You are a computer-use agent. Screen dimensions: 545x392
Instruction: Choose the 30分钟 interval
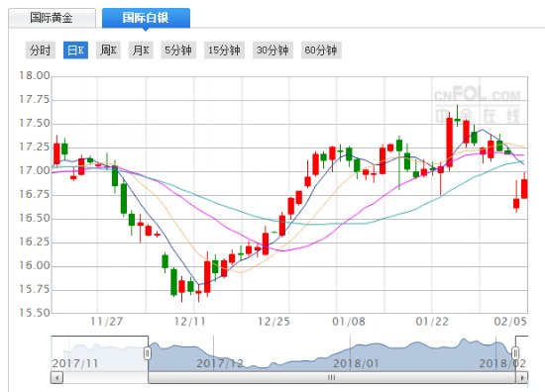click(272, 50)
